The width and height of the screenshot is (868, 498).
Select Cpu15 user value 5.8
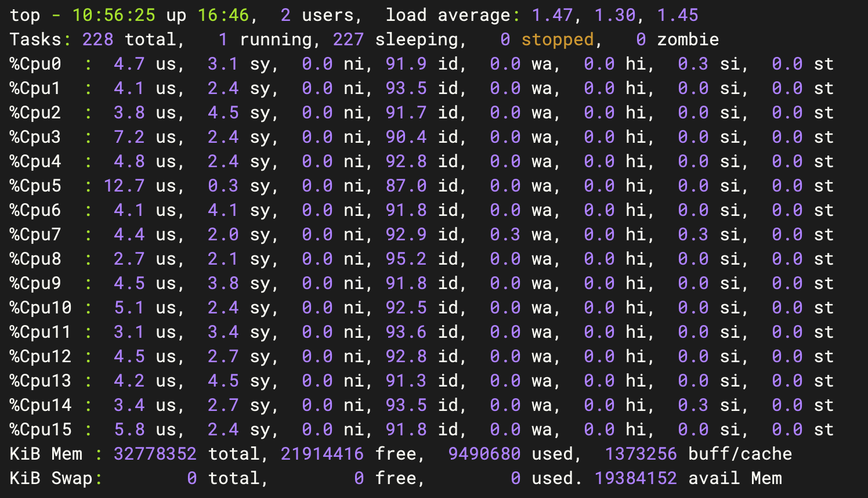point(129,430)
